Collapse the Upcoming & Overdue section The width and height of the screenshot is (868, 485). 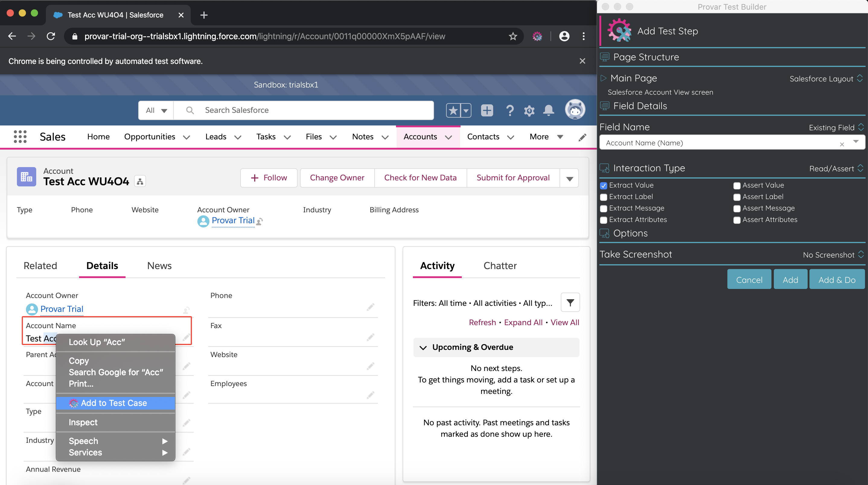point(423,347)
